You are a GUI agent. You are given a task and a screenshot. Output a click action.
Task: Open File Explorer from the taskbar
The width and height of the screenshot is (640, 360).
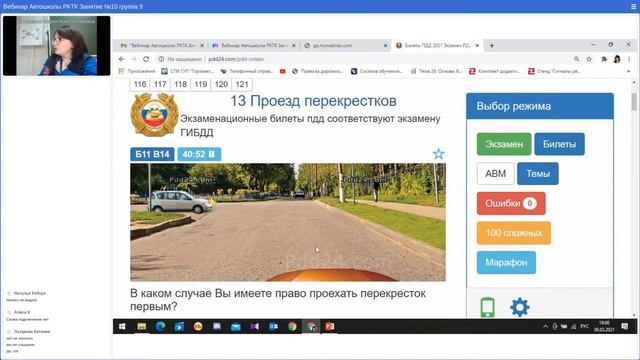141,327
